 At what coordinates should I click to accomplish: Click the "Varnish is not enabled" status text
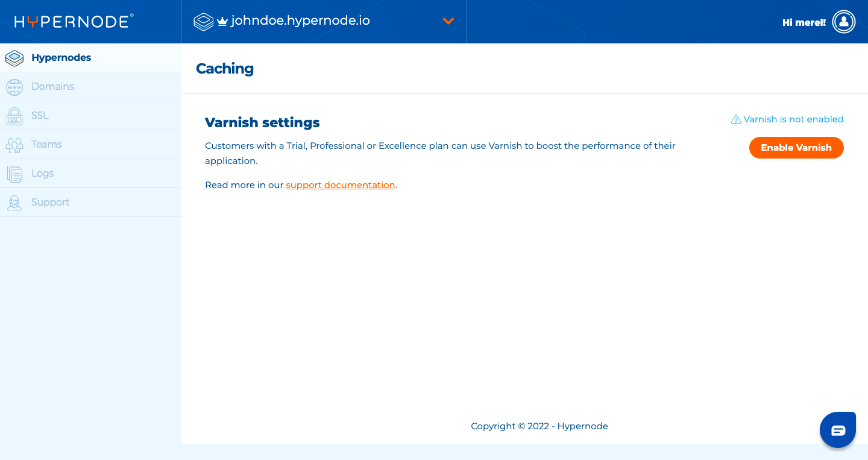coord(793,119)
